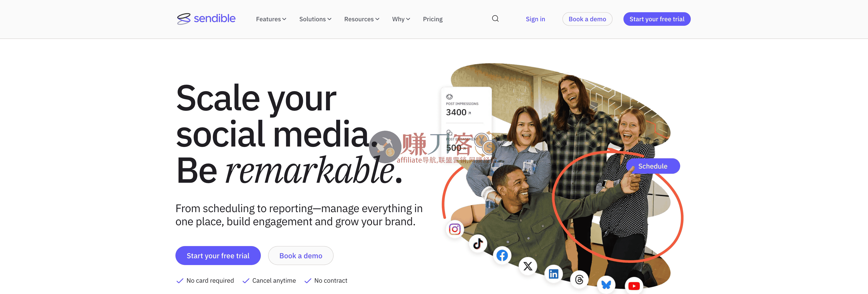Click the Facebook icon
Viewport: 868px width, 294px height.
tap(502, 256)
